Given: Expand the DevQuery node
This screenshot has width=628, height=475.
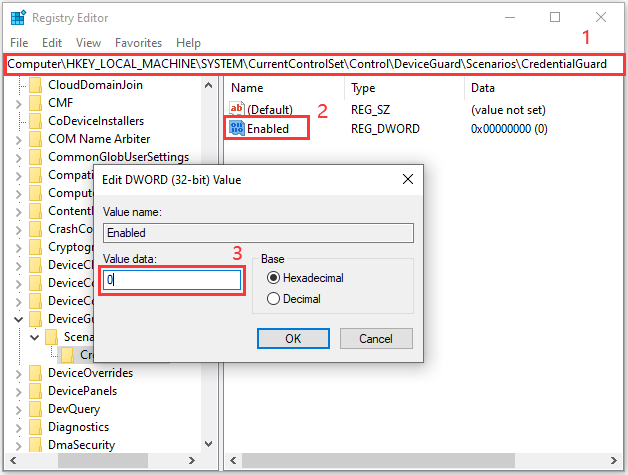Looking at the screenshot, I should (x=18, y=410).
